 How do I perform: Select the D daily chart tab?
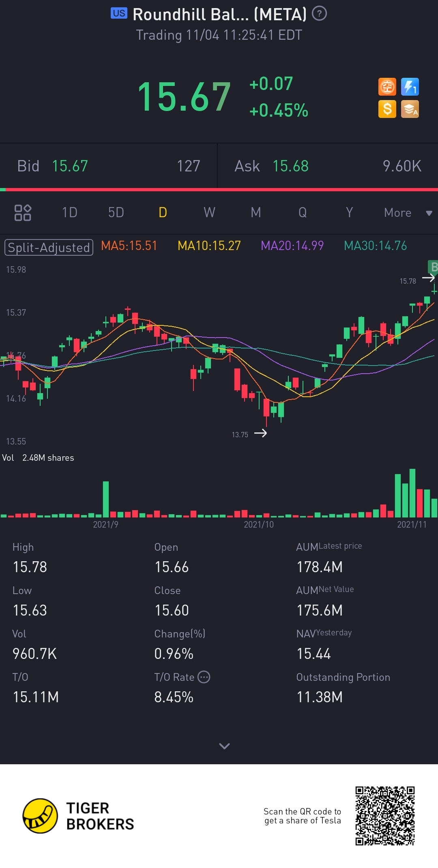pyautogui.click(x=163, y=212)
